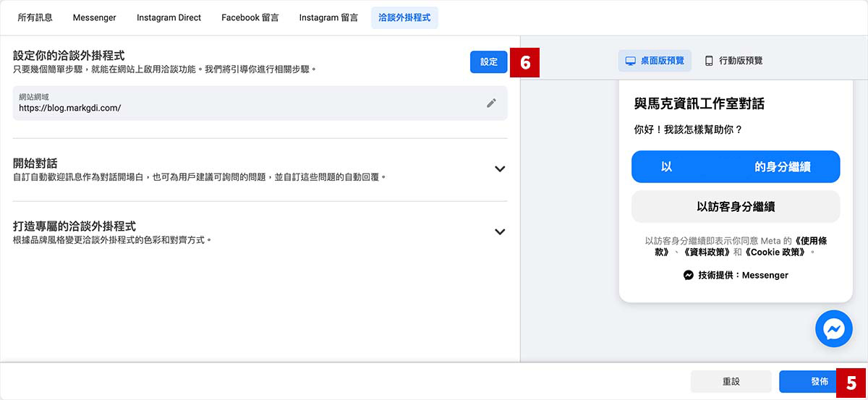This screenshot has height=400, width=868.
Task: Open the Instagram 留言 tab
Action: pyautogui.click(x=328, y=17)
